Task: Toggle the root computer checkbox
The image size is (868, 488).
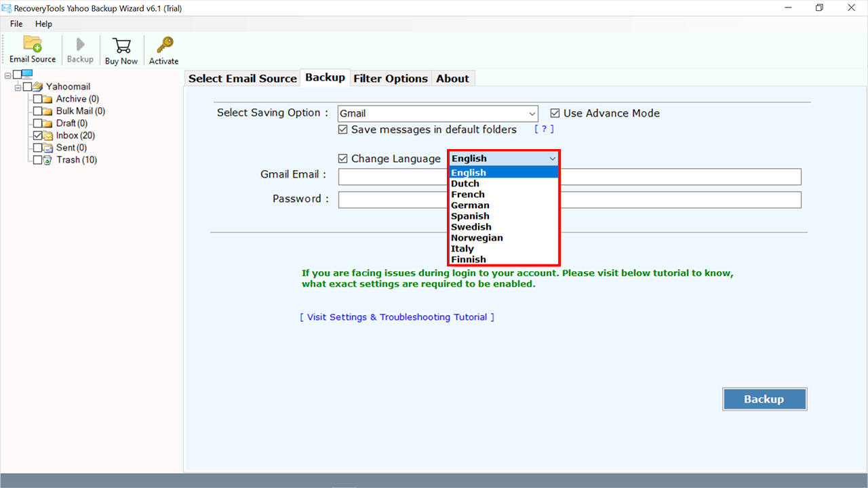Action: click(x=17, y=75)
